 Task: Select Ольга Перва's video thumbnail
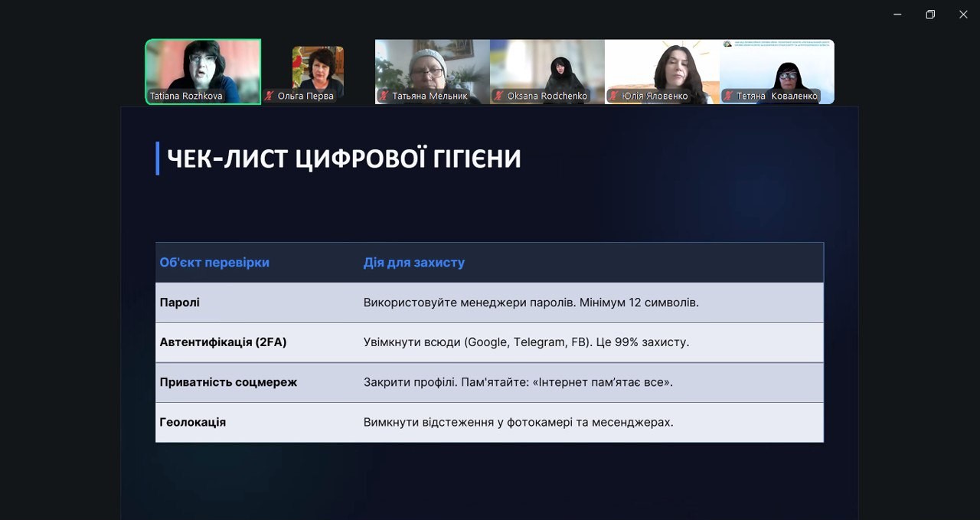tap(318, 67)
